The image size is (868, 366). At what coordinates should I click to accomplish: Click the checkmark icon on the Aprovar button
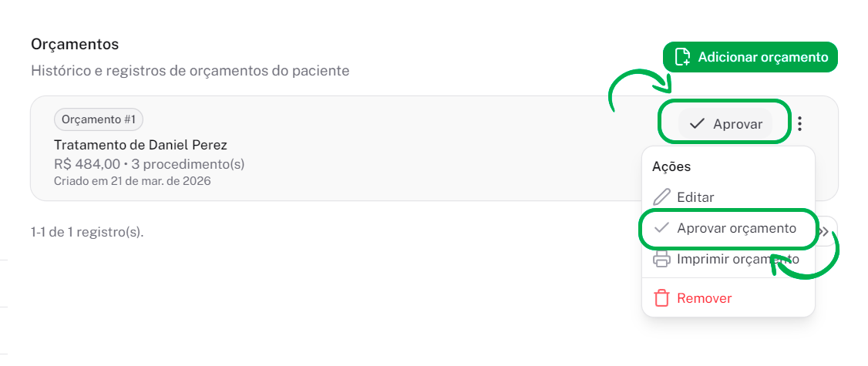(697, 123)
